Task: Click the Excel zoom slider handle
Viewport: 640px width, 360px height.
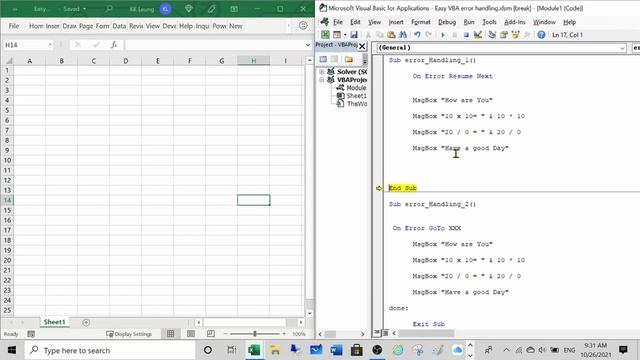Action: pos(255,334)
